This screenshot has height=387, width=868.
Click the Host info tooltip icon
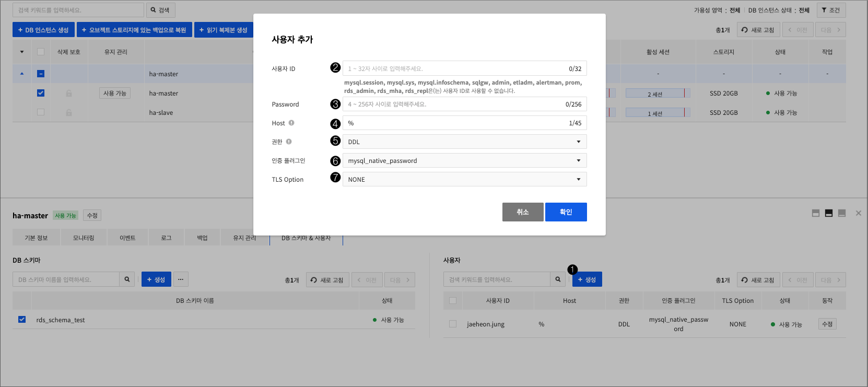291,123
